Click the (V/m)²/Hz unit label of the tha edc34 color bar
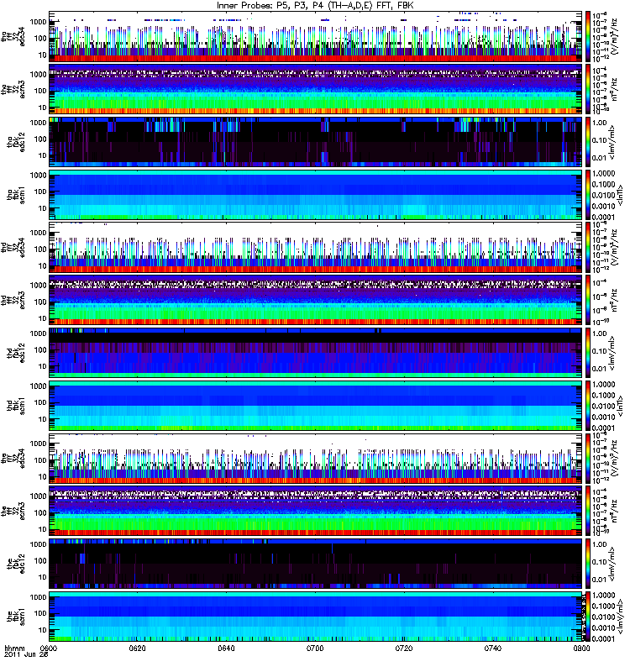Viewport: 630px width, 672px height. coord(614,36)
